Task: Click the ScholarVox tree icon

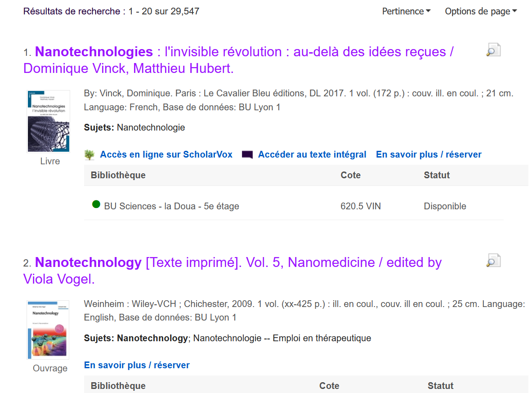Action: tap(89, 155)
